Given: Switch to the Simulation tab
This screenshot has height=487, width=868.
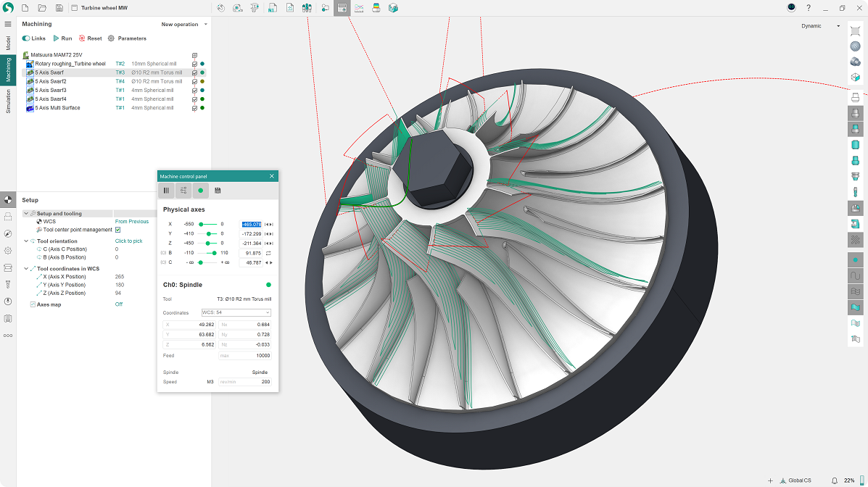Looking at the screenshot, I should pos(8,101).
